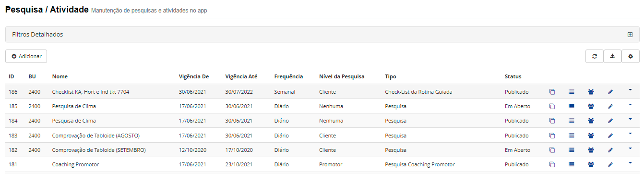Sort by the Vigência De column header
Viewport: 644px width, 174px height.
(194, 76)
